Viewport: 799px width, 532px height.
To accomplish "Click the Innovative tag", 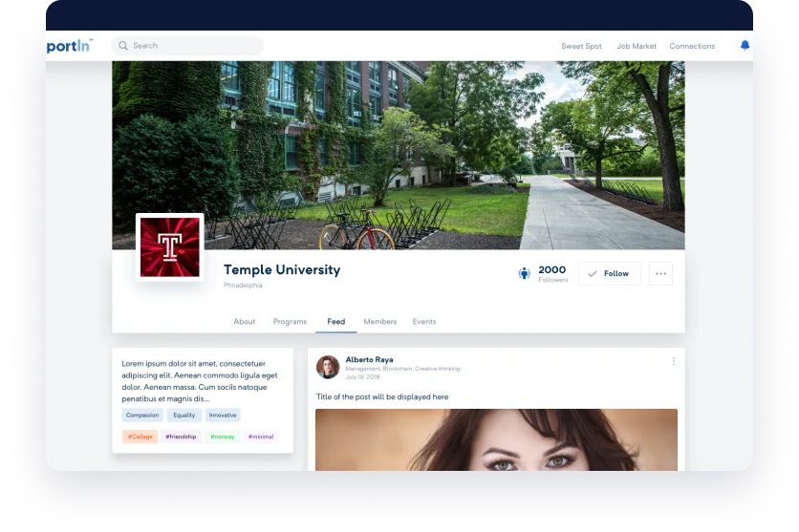I will (223, 415).
